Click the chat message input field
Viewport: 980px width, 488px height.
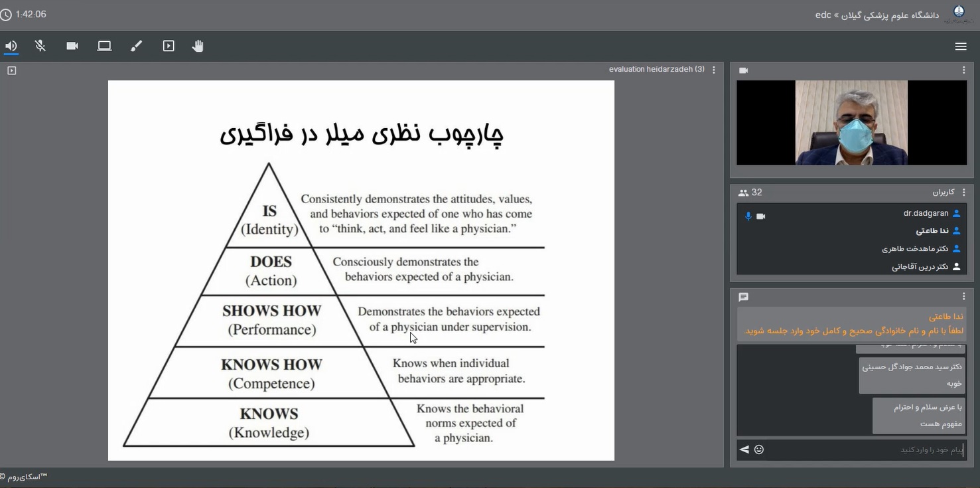pos(863,449)
